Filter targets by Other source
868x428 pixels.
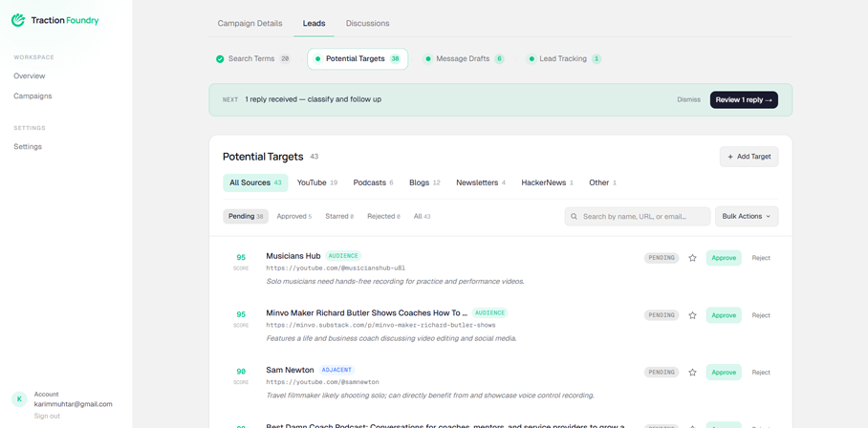(602, 182)
